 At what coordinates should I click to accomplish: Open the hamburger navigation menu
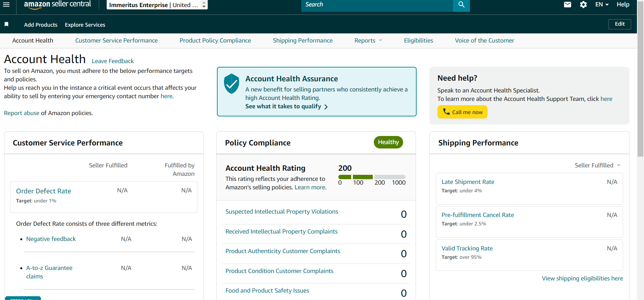click(6, 4)
